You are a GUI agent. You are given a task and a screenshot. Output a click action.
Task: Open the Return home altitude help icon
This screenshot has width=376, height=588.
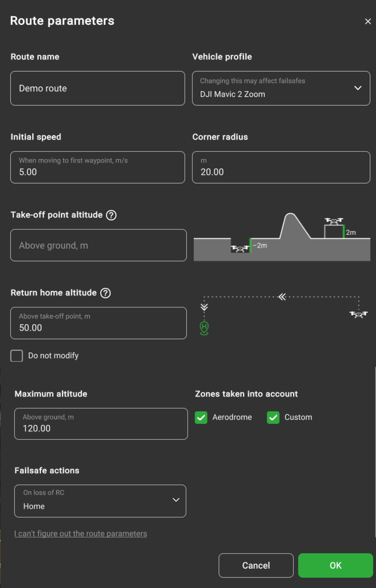(x=105, y=293)
